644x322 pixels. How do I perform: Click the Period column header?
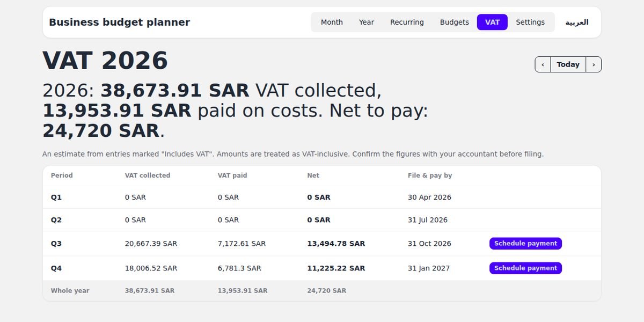click(62, 175)
